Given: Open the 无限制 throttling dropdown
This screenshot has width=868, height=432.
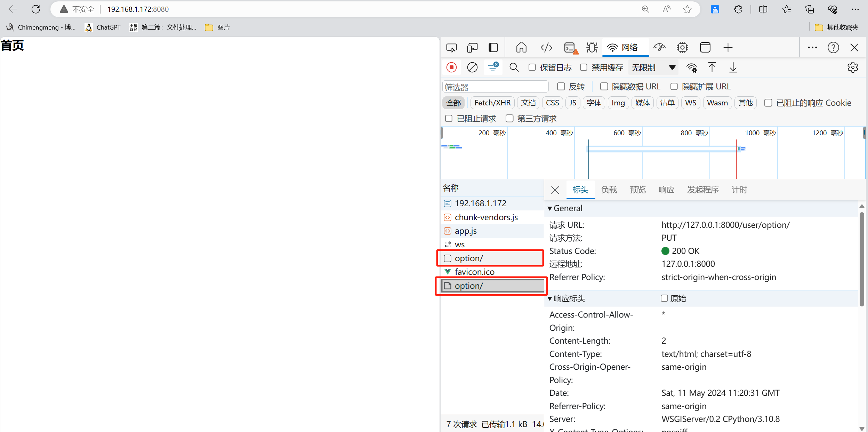Looking at the screenshot, I should tap(654, 67).
